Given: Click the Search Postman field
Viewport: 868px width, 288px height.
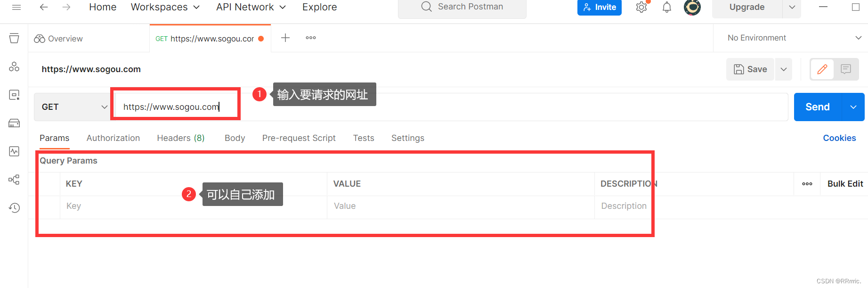Looking at the screenshot, I should [462, 7].
